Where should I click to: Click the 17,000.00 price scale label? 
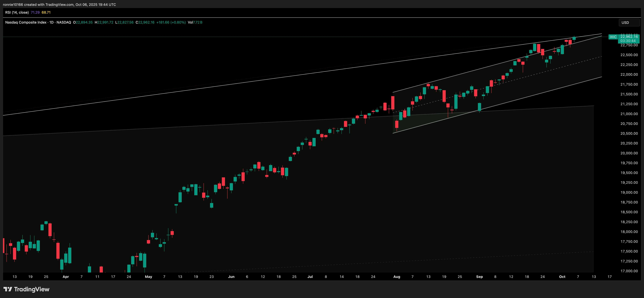629,271
